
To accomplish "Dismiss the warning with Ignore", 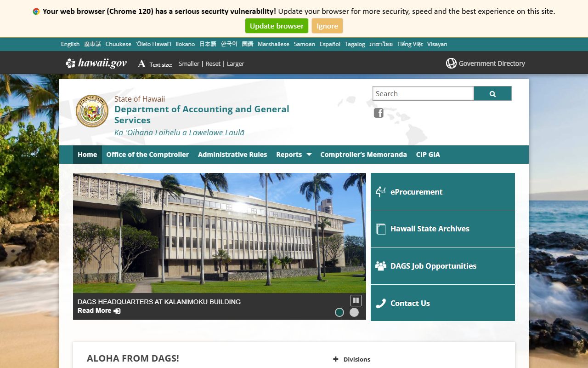I will pos(327,26).
